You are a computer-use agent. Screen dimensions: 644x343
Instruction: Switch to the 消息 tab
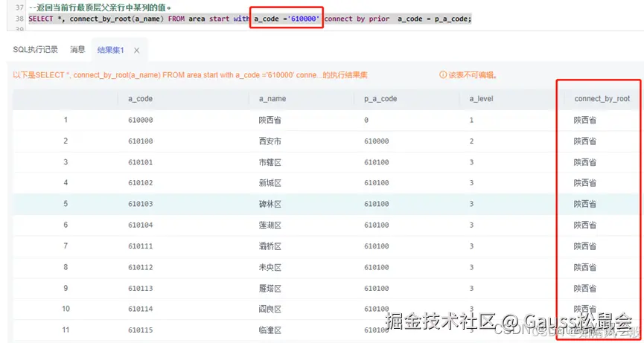pyautogui.click(x=77, y=50)
